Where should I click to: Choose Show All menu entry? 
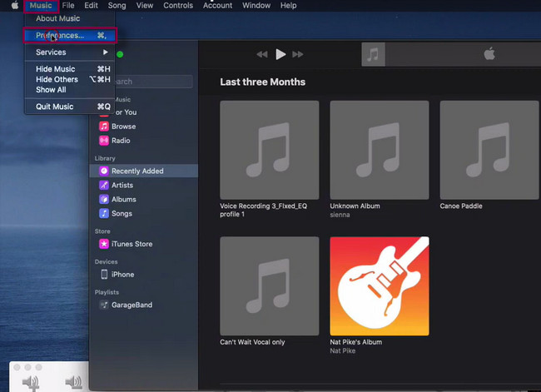pyautogui.click(x=70, y=89)
